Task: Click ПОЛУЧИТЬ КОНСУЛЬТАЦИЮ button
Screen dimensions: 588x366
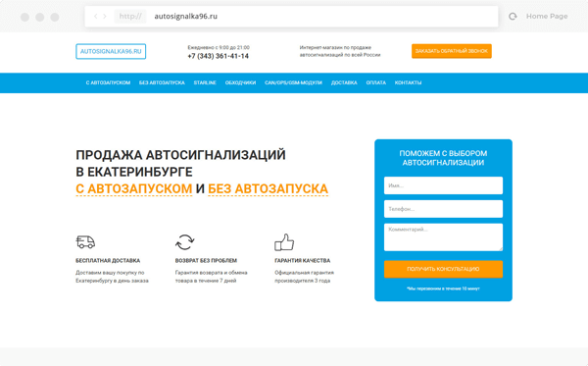Action: click(443, 269)
